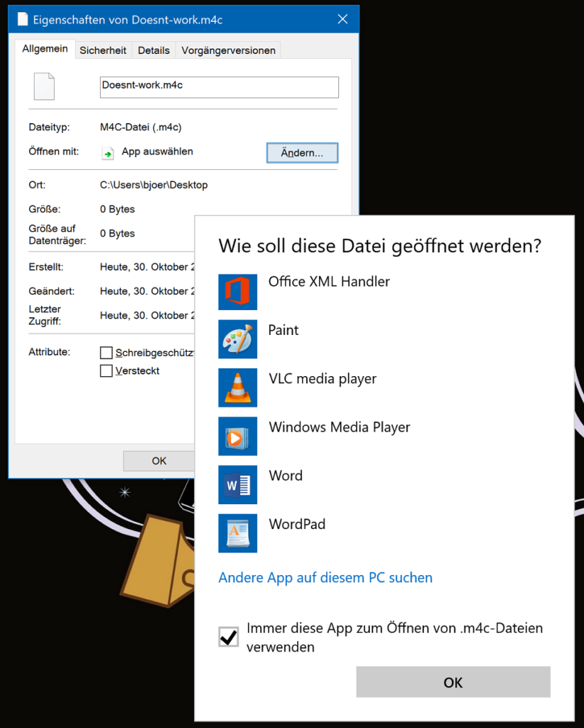Uncheck Immer diese App verwenden checkbox
Image resolution: width=584 pixels, height=728 pixels.
click(x=229, y=637)
